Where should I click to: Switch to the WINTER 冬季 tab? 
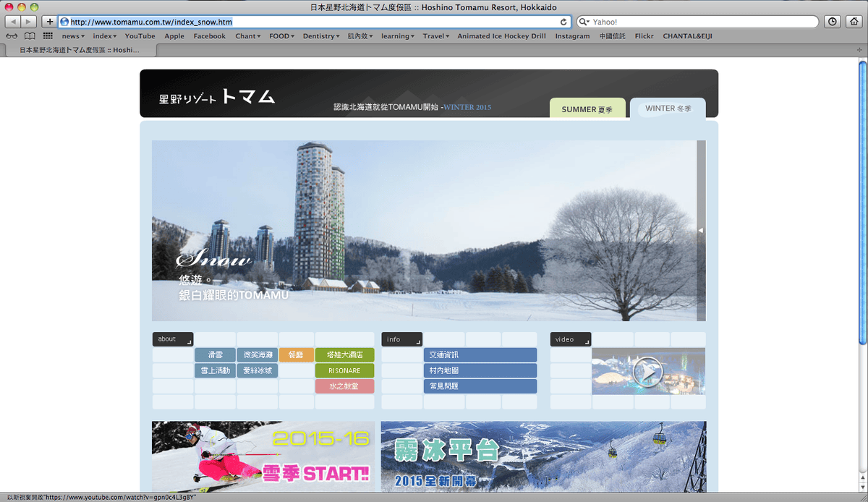point(668,108)
